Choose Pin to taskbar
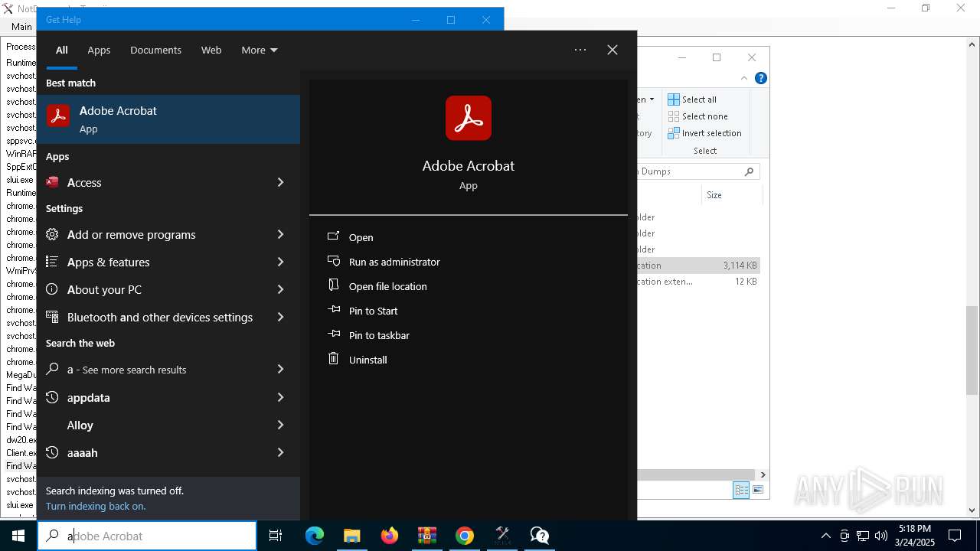 (379, 335)
